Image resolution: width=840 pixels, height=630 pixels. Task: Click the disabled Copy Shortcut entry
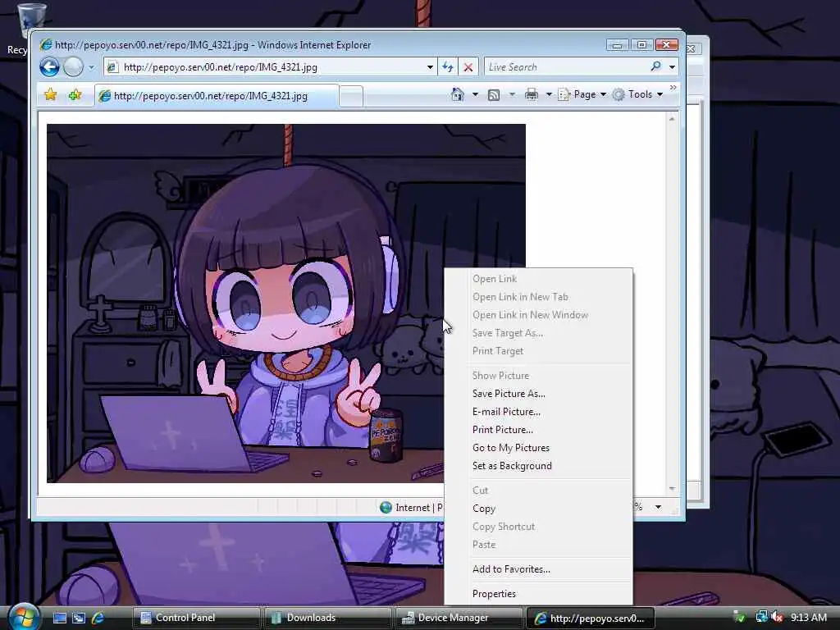click(504, 527)
